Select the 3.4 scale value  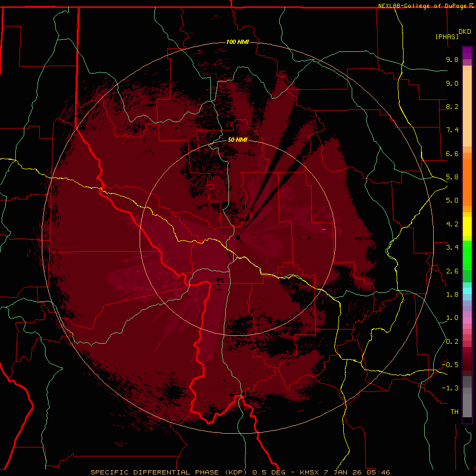[x=452, y=248]
